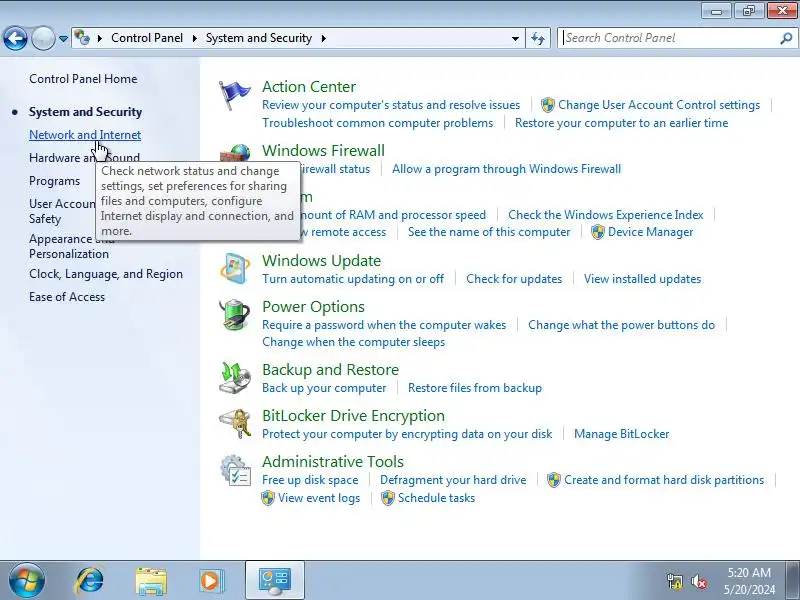Open address bar history dropdown
Viewport: 800px width, 600px height.
point(515,38)
